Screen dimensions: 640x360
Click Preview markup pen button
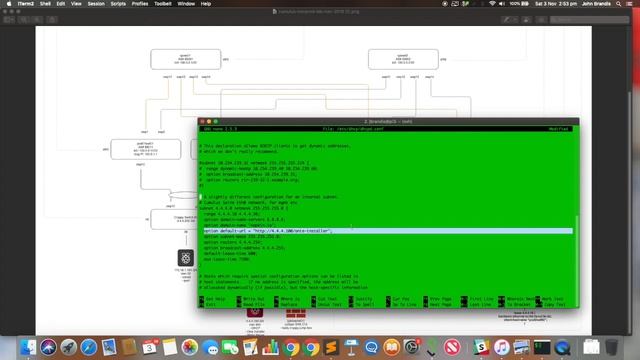507,20
